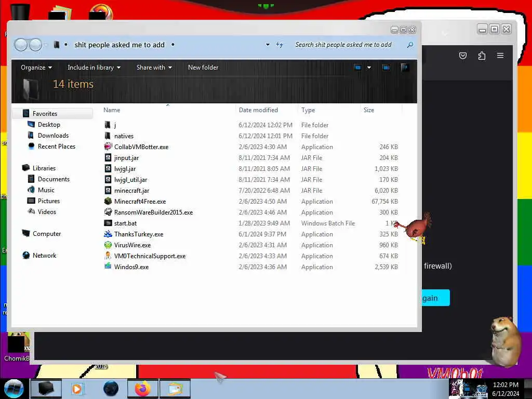
Task: Open Firefox hamburger menu
Action: click(500, 55)
